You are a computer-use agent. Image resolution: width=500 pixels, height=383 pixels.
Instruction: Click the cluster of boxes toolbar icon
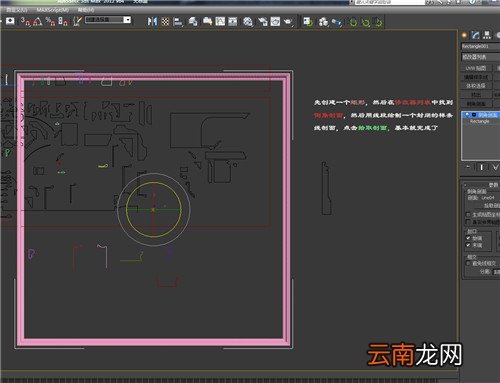point(323,22)
